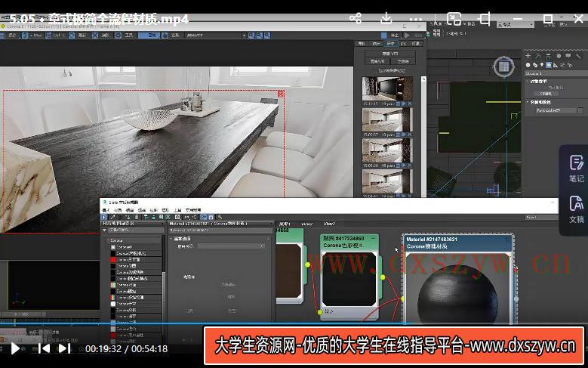The height and width of the screenshot is (368, 588).
Task: Click the input socket on color correct node
Action: tap(320, 311)
